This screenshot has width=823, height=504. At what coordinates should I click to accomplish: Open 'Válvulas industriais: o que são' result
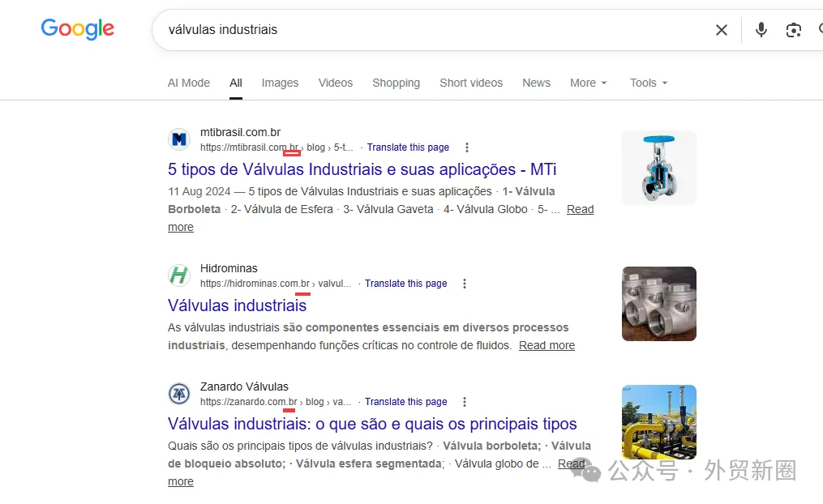point(372,424)
